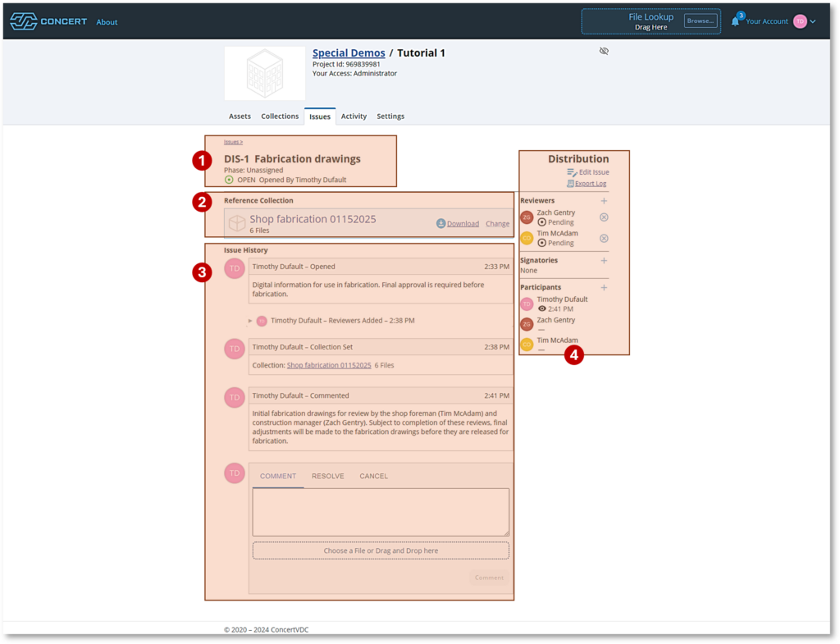Click the Edit Issue pencil icon
This screenshot has height=644, width=840.
(x=572, y=172)
